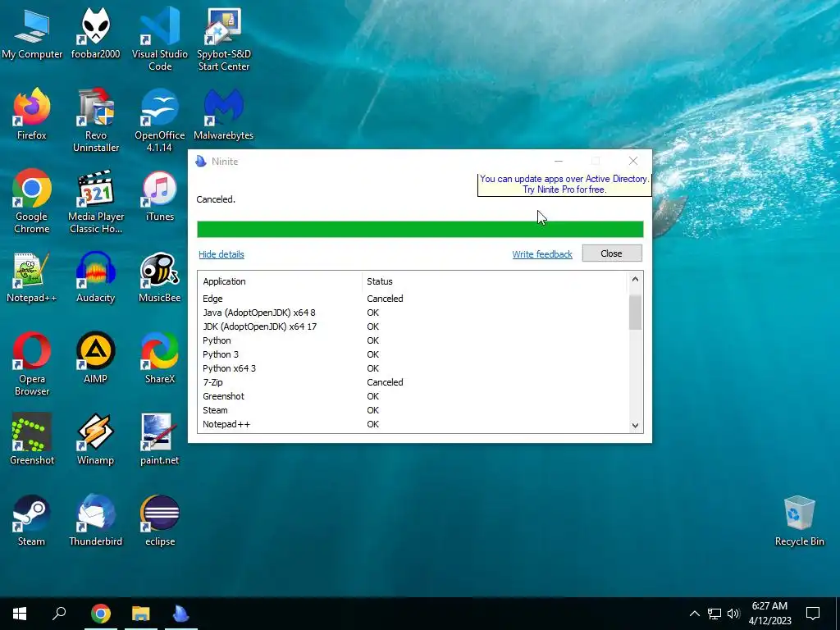Select the Python x64 3 row
Screen dimensions: 840x630
tap(413, 368)
